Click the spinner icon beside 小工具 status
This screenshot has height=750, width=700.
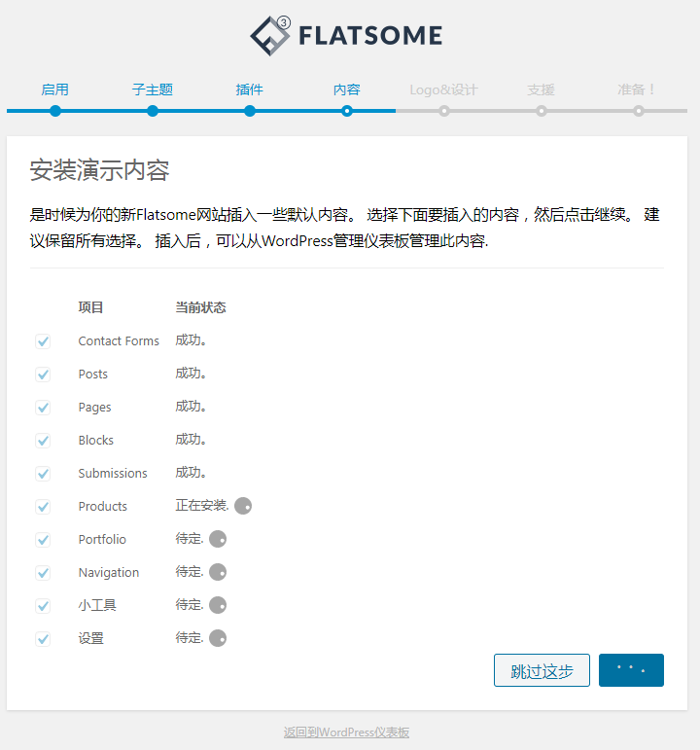coord(218,605)
